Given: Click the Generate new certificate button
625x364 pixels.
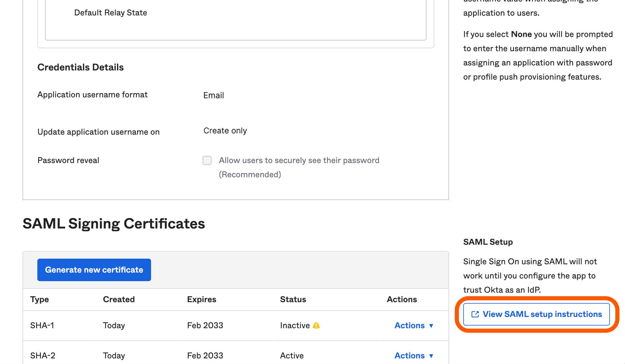Looking at the screenshot, I should tap(94, 270).
